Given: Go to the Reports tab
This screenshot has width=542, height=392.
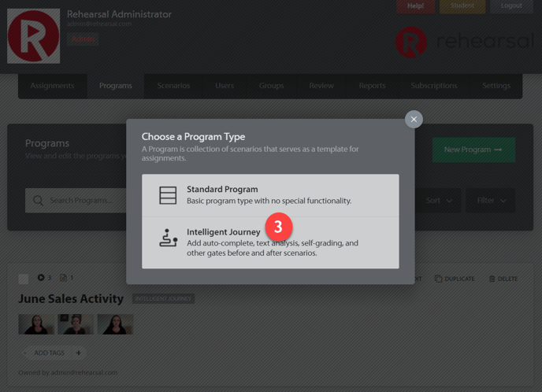Looking at the screenshot, I should point(372,86).
